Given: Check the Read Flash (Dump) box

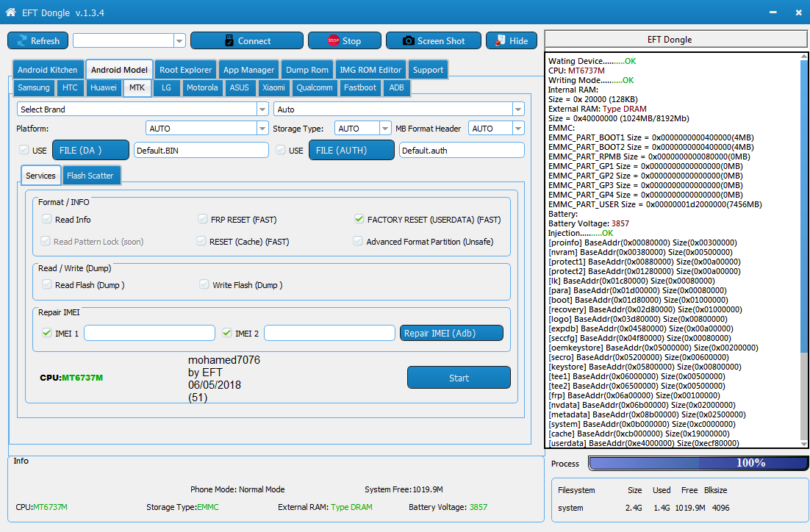Looking at the screenshot, I should tap(47, 284).
